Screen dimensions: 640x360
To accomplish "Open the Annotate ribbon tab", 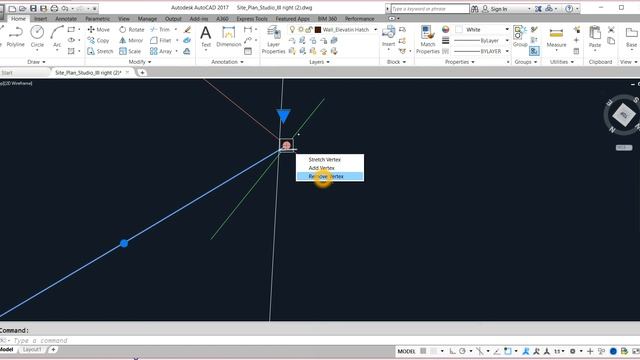I will point(66,19).
